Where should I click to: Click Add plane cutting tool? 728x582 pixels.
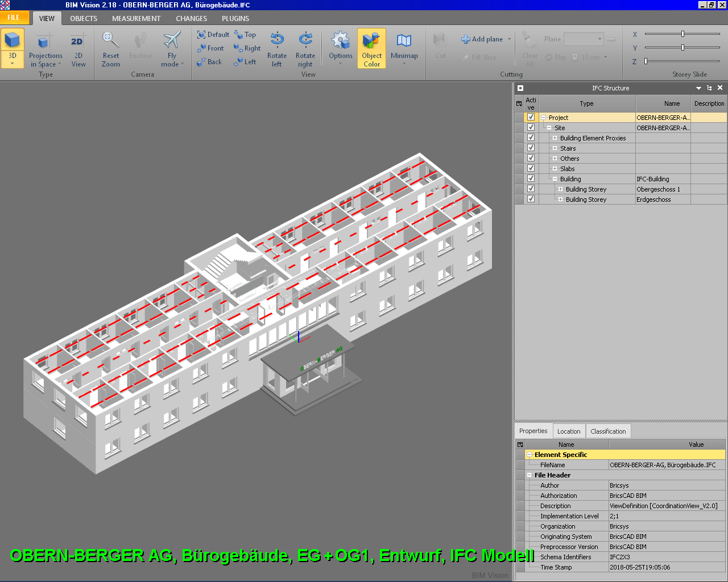click(482, 39)
